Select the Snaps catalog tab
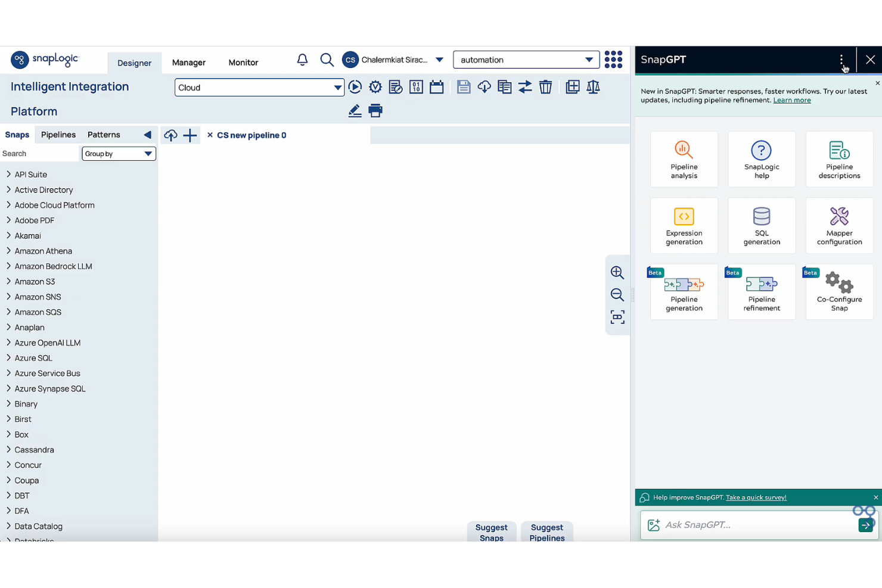Image resolution: width=882 pixels, height=588 pixels. [x=17, y=135]
